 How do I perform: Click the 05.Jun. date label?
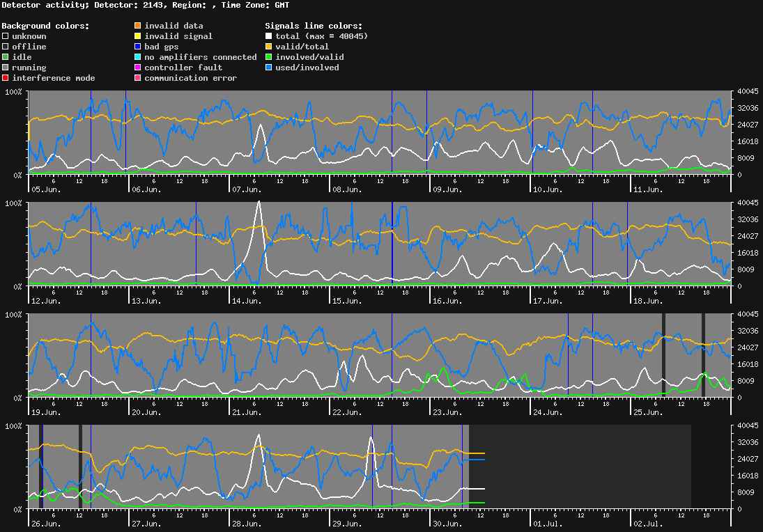pyautogui.click(x=46, y=189)
